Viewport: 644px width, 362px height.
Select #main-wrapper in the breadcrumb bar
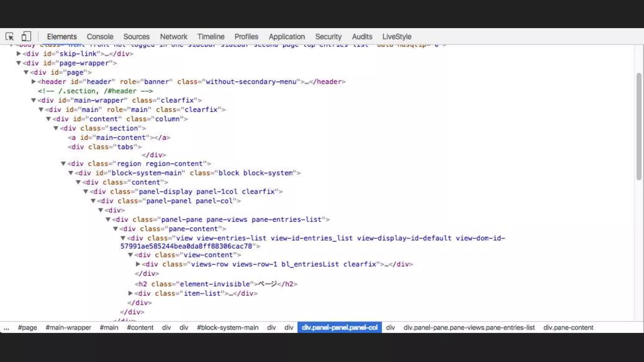click(68, 327)
